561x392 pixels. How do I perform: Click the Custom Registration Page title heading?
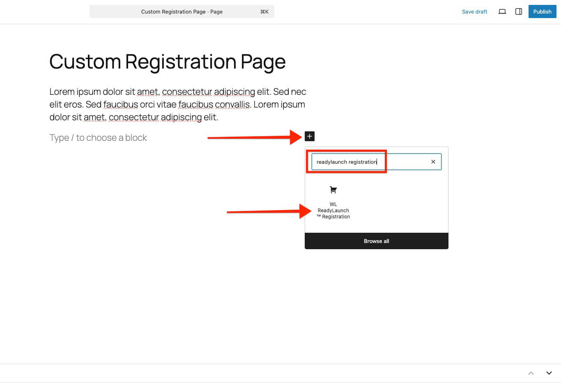click(x=167, y=62)
